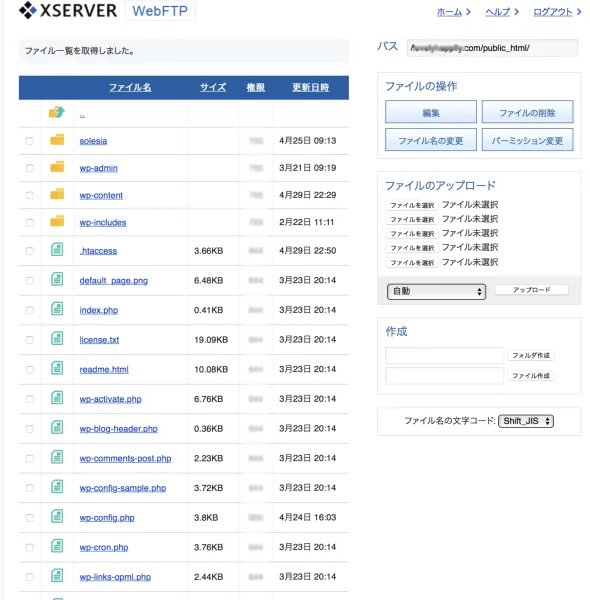
Task: Click the file icon for wp-config.php
Action: [x=57, y=517]
